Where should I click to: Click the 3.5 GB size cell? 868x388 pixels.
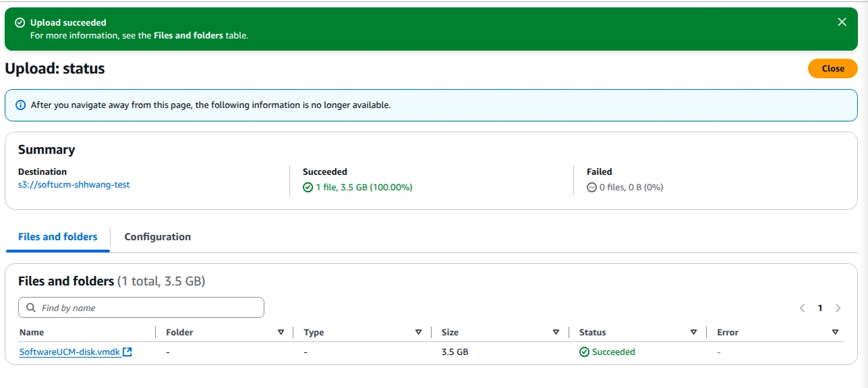coord(455,352)
